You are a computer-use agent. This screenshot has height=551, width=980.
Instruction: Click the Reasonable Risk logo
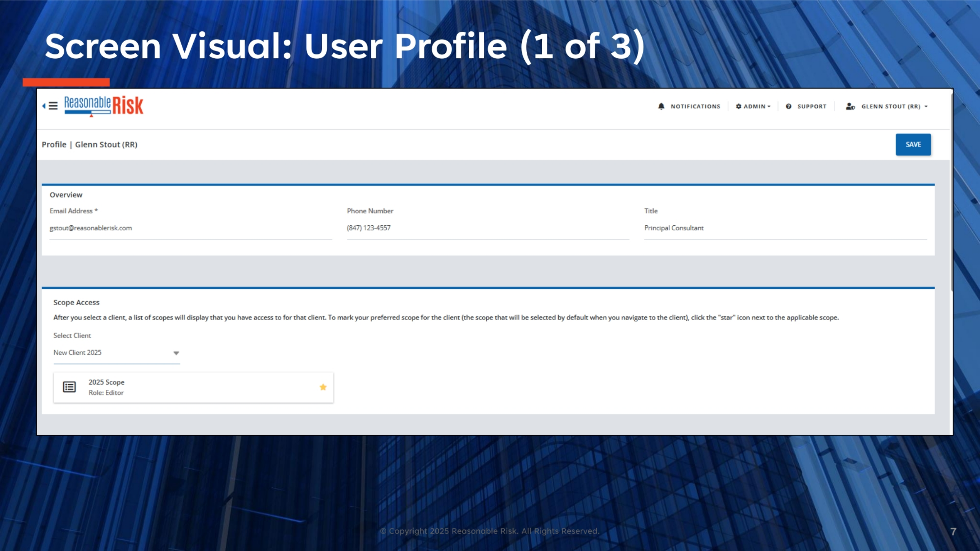[x=104, y=106]
